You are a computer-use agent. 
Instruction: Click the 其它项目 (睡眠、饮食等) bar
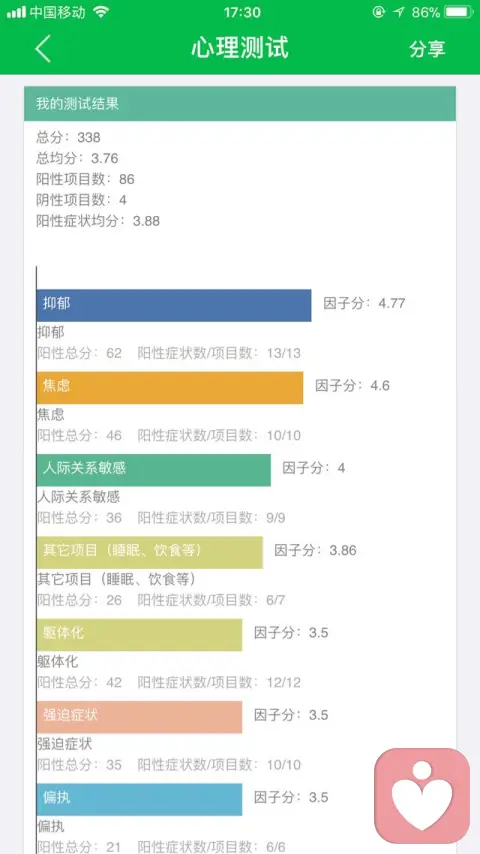[x=150, y=552]
